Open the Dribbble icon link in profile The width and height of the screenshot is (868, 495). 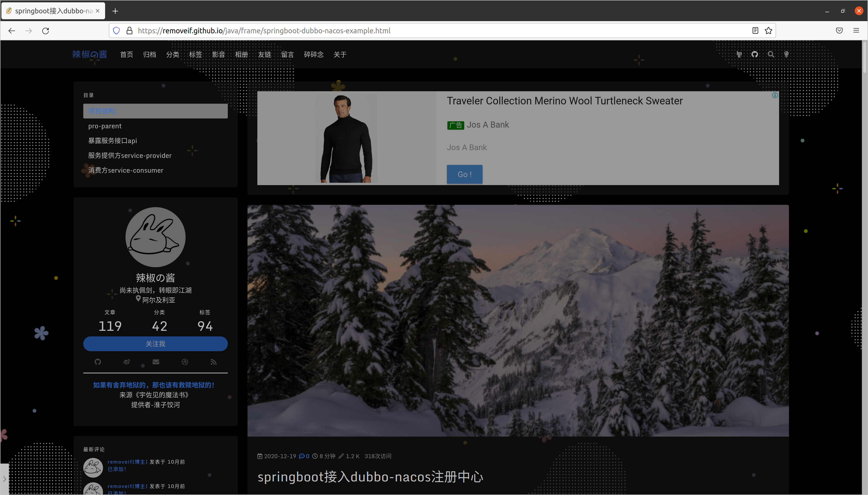[185, 362]
